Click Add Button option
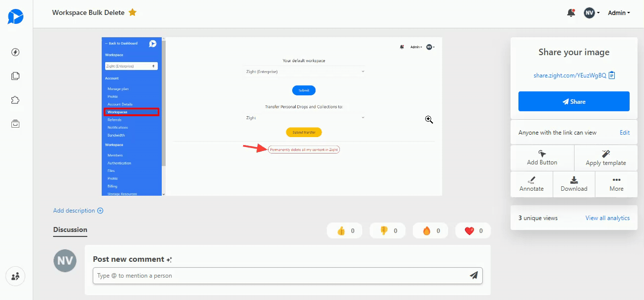The width and height of the screenshot is (644, 300). click(x=542, y=158)
